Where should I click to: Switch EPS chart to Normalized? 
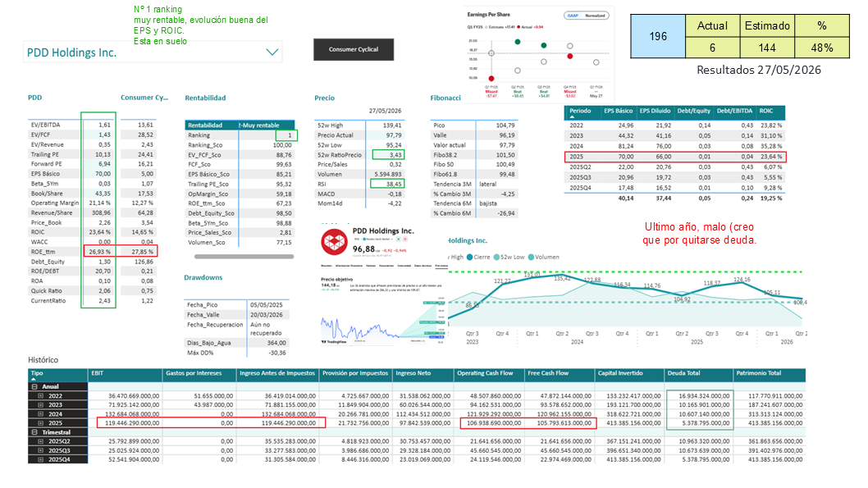click(595, 16)
